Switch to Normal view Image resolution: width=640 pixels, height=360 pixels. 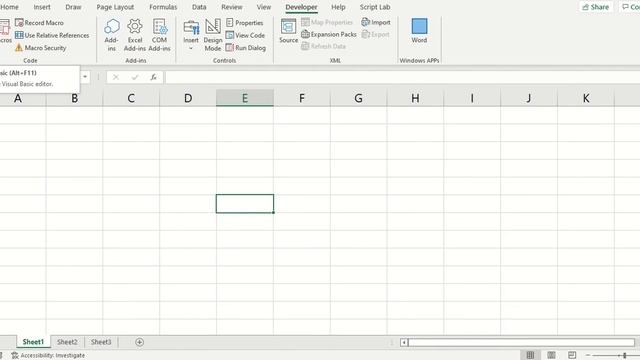pyautogui.click(x=530, y=355)
